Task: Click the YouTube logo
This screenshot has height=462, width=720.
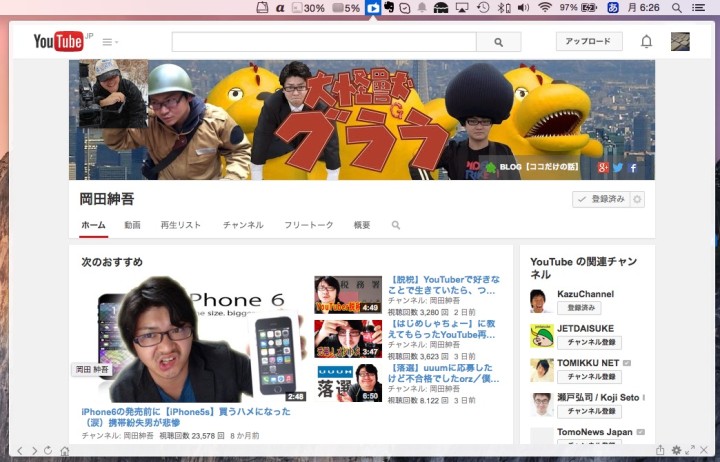Action: (59, 41)
